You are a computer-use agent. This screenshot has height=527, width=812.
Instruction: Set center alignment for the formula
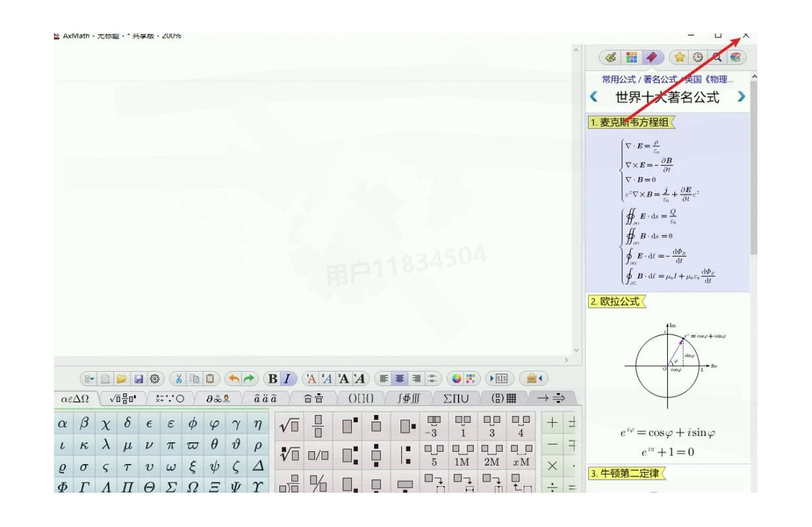[399, 379]
